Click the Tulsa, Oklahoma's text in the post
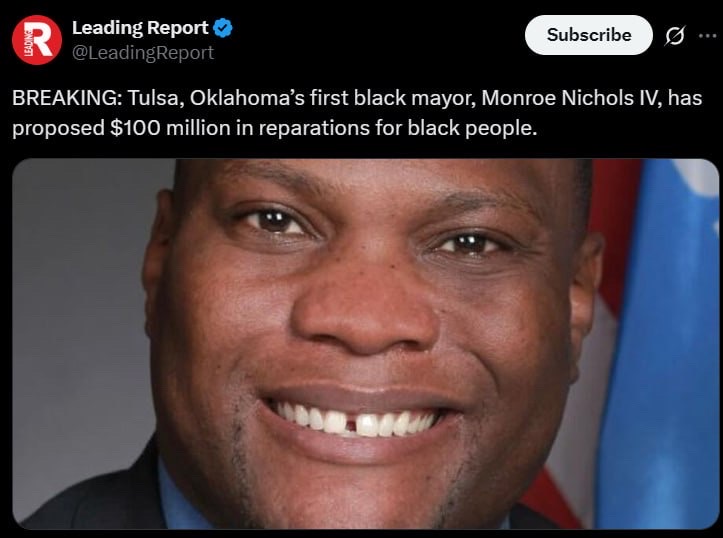The height and width of the screenshot is (538, 723). tap(216, 98)
